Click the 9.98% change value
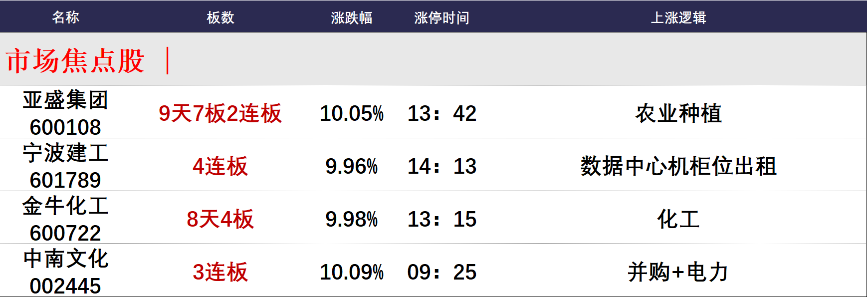 (351, 219)
